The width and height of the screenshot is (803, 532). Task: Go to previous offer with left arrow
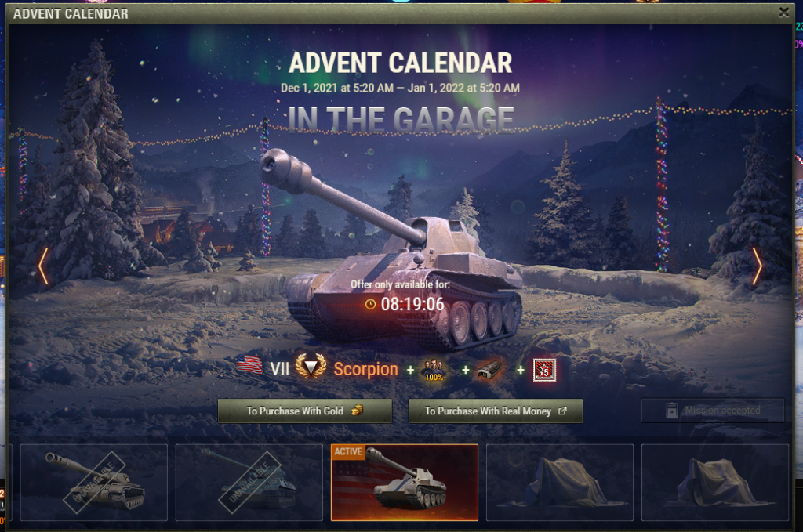click(44, 266)
